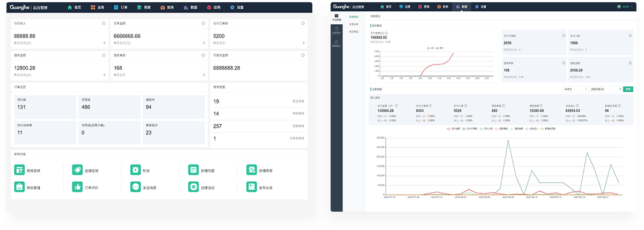Click the green 查询 button
Viewport: 644px width, 230px height.
628,89
